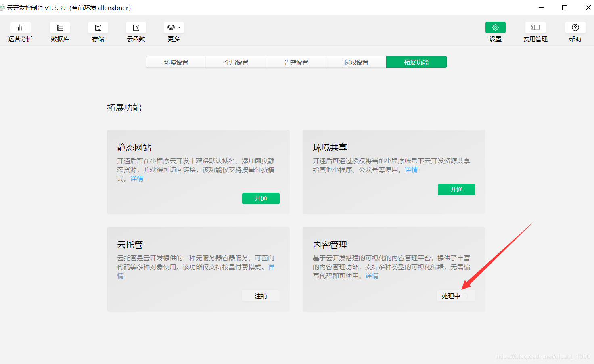Viewport: 594px width, 364px height.
Task: Switch to the 权限设置 tab
Action: click(356, 62)
